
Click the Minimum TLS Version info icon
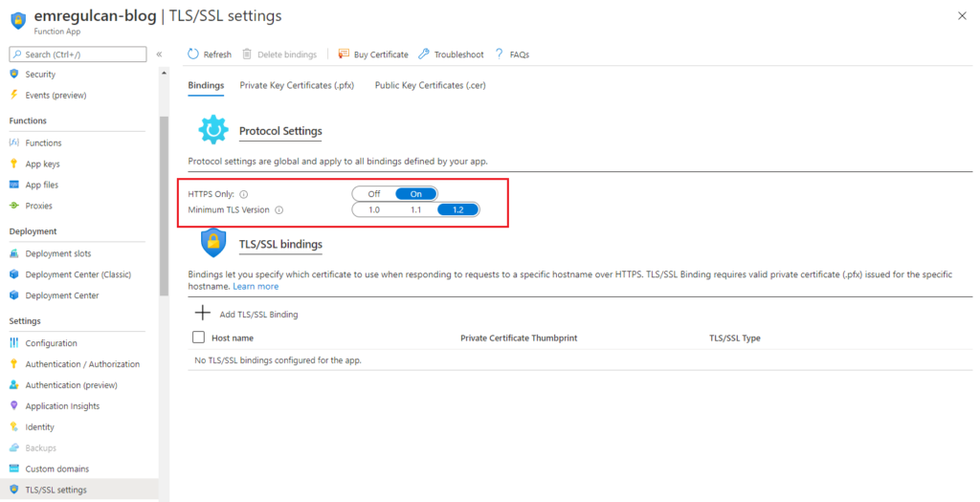(279, 209)
